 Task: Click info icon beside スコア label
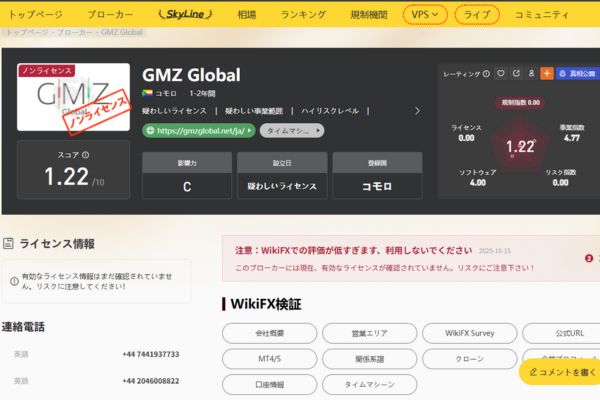[86, 155]
